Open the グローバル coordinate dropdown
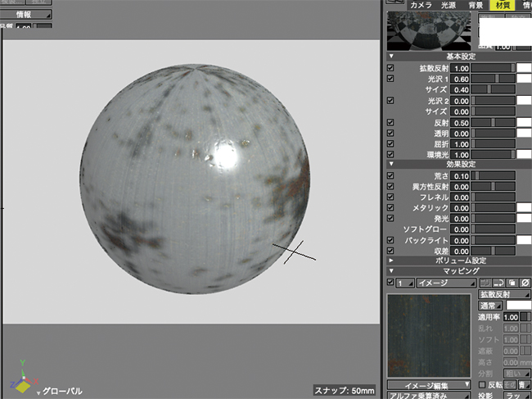This screenshot has width=532, height=399. (x=60, y=391)
